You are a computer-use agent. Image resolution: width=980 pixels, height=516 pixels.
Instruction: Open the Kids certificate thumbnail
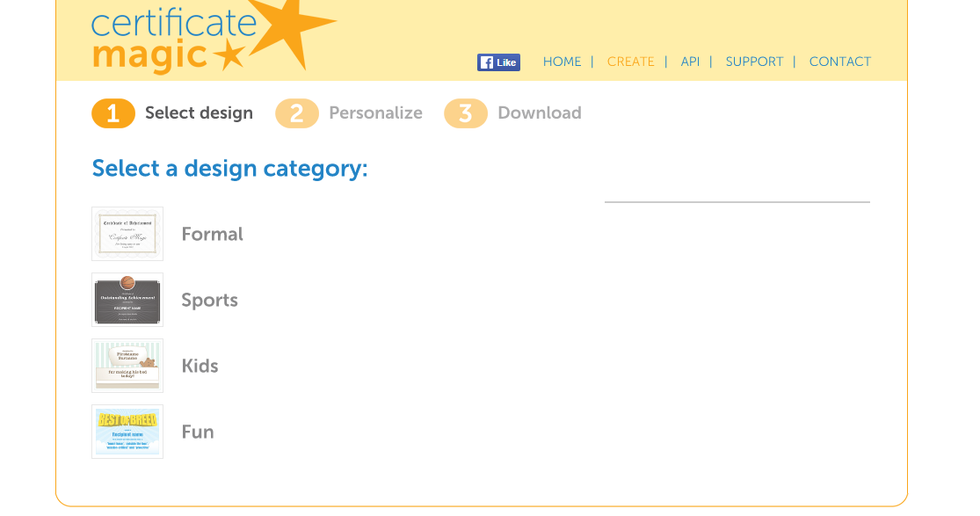tap(127, 366)
